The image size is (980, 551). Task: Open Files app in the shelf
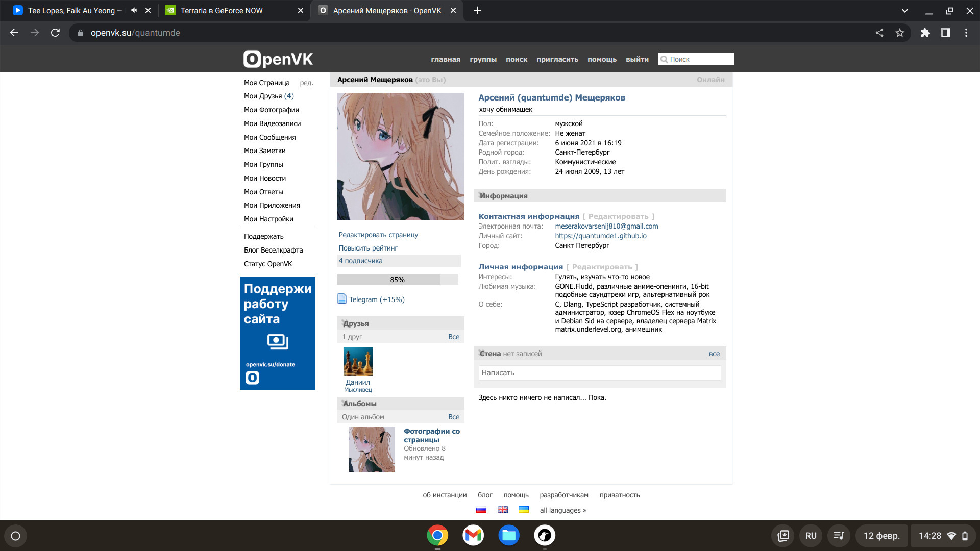click(509, 535)
